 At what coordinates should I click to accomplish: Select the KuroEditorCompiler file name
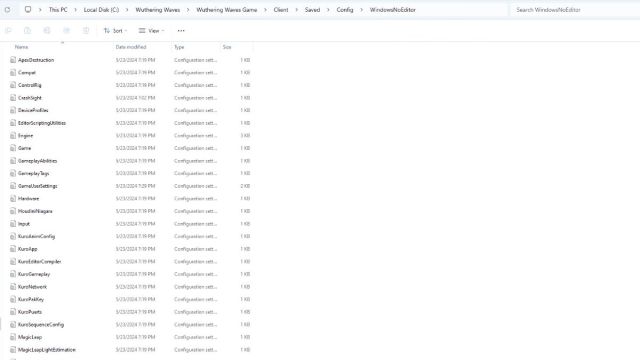[x=40, y=262]
